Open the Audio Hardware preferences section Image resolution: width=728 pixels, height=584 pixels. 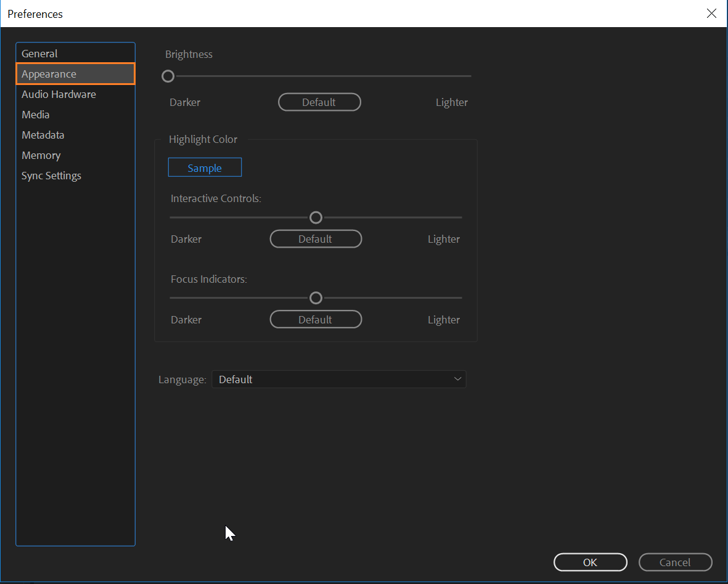coord(59,94)
